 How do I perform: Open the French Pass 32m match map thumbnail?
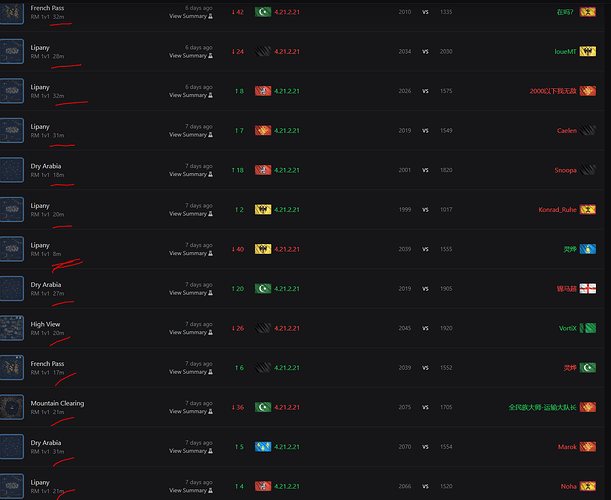[12, 14]
